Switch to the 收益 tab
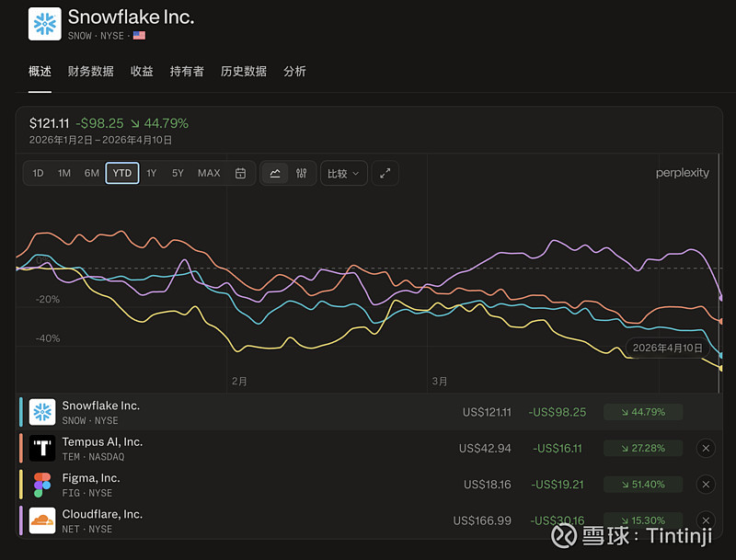Screen dimensions: 736x560 142,72
